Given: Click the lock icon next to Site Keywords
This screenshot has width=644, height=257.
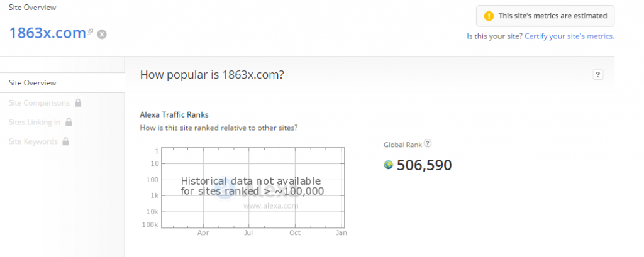Looking at the screenshot, I should [x=65, y=141].
